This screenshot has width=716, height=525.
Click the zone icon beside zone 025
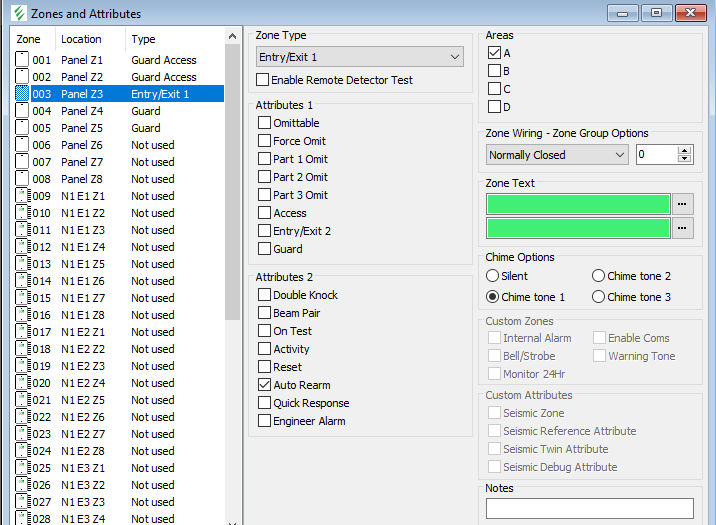(22, 468)
